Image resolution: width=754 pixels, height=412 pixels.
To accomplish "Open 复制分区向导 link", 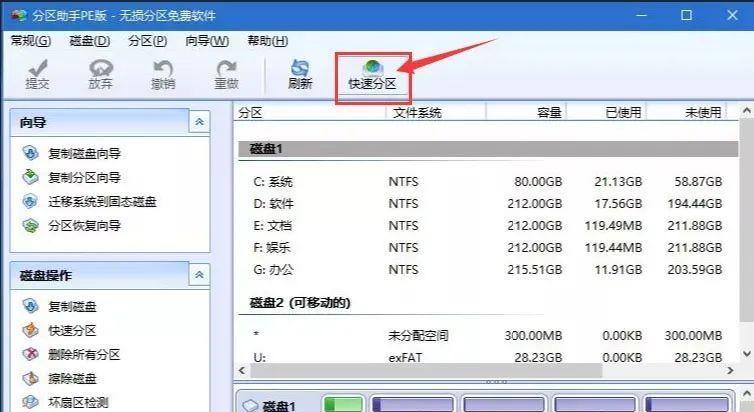I will (x=84, y=177).
